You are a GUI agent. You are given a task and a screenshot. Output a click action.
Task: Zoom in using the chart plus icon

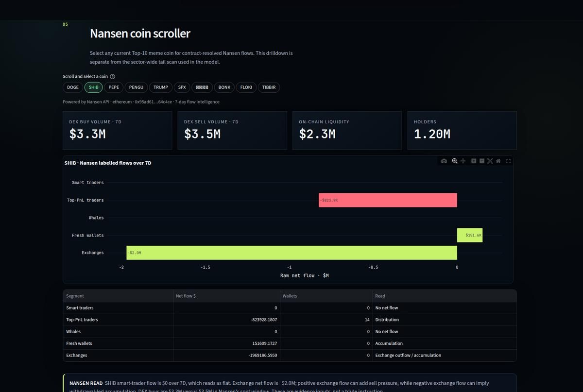[x=474, y=161]
